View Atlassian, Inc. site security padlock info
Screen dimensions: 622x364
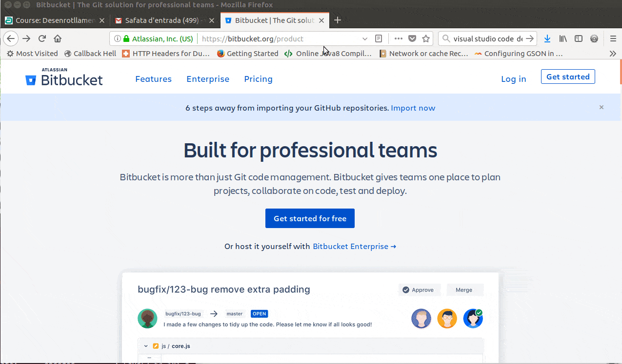coord(126,38)
